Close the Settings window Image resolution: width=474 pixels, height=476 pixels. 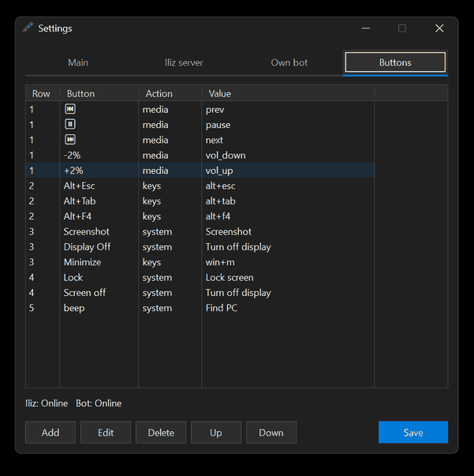(x=439, y=28)
